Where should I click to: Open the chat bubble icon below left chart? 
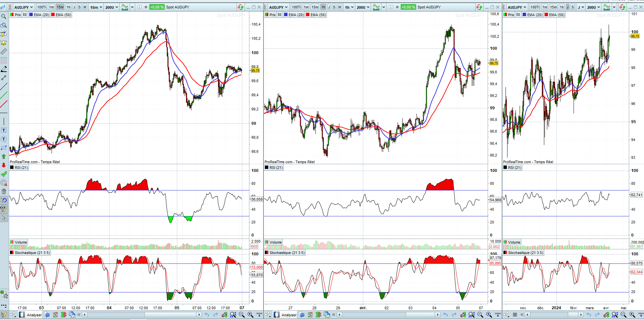47,315
